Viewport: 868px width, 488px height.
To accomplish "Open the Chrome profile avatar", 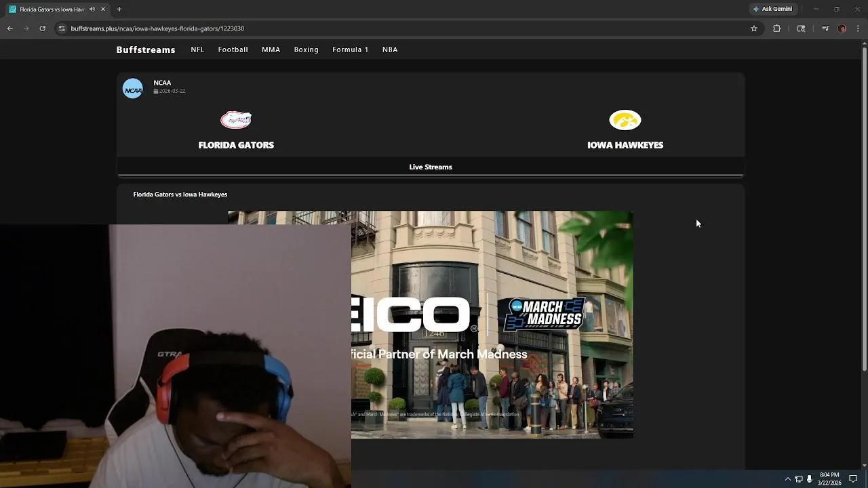I will pos(842,28).
